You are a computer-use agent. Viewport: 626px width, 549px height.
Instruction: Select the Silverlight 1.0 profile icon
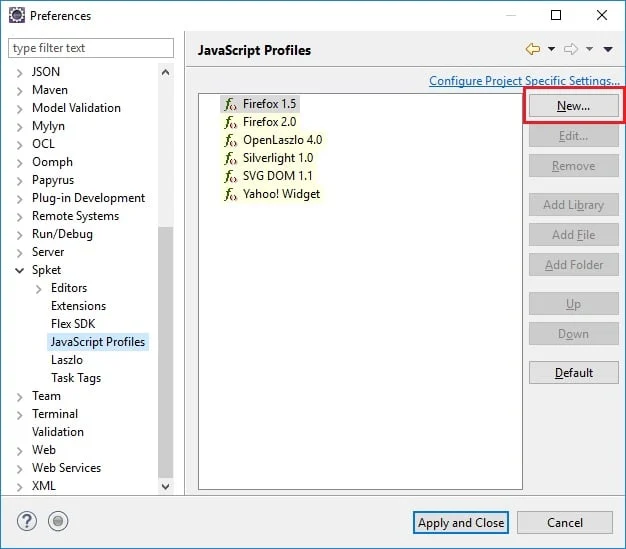point(230,158)
